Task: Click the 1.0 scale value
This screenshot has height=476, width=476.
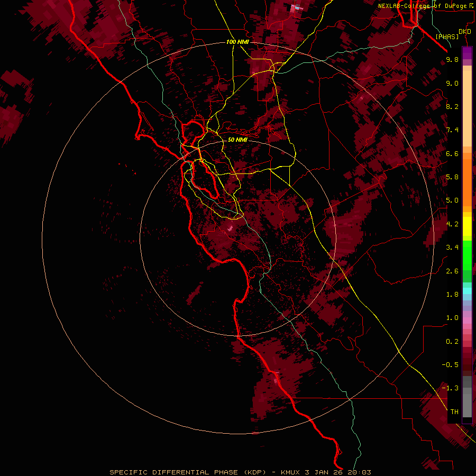Action: pyautogui.click(x=452, y=318)
